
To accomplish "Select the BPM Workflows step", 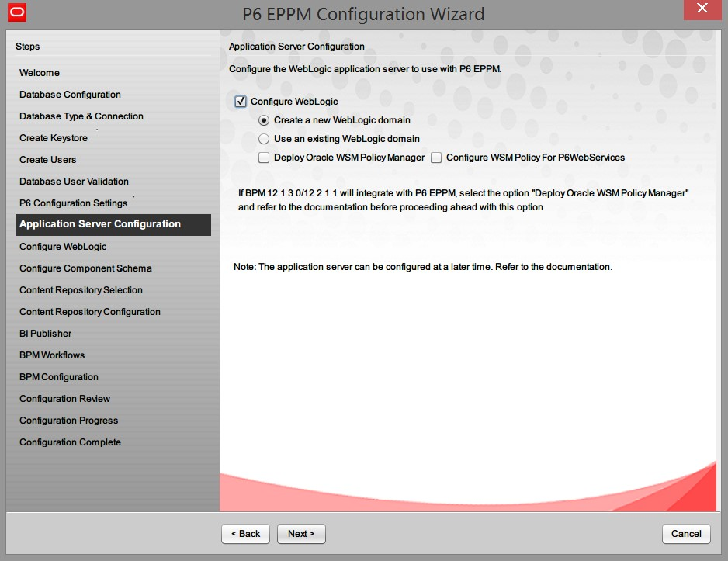I will pos(52,355).
